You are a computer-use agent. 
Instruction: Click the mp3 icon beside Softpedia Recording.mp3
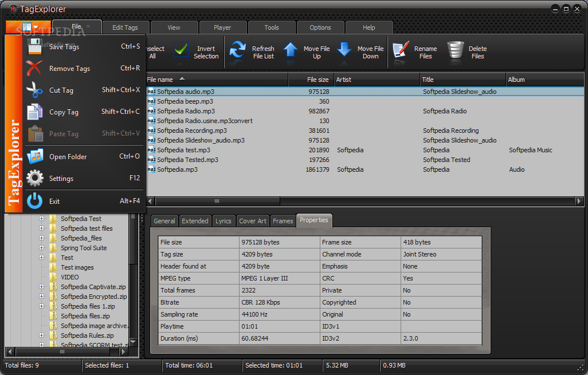click(x=151, y=131)
